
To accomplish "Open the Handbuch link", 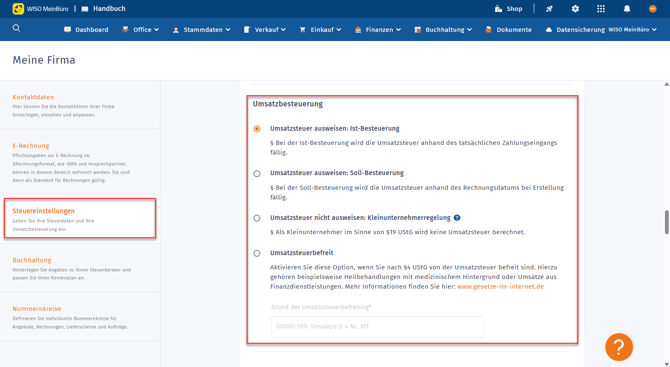I will (109, 9).
